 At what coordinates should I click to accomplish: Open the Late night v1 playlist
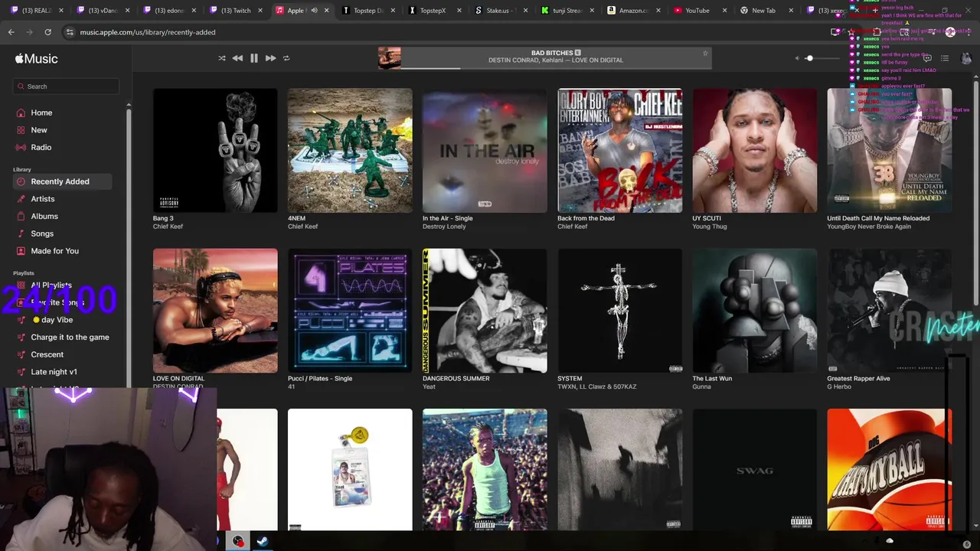[x=62, y=372]
